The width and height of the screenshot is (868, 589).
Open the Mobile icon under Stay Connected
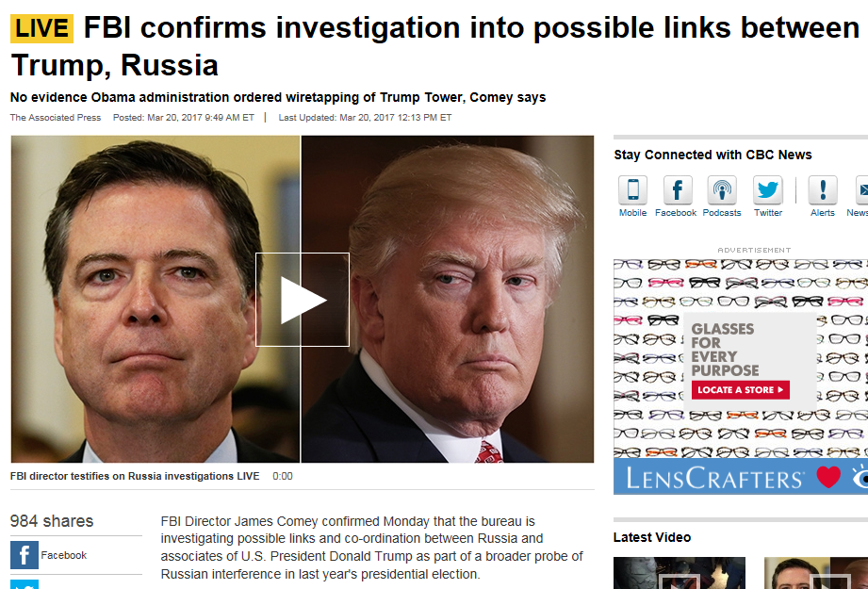point(632,190)
